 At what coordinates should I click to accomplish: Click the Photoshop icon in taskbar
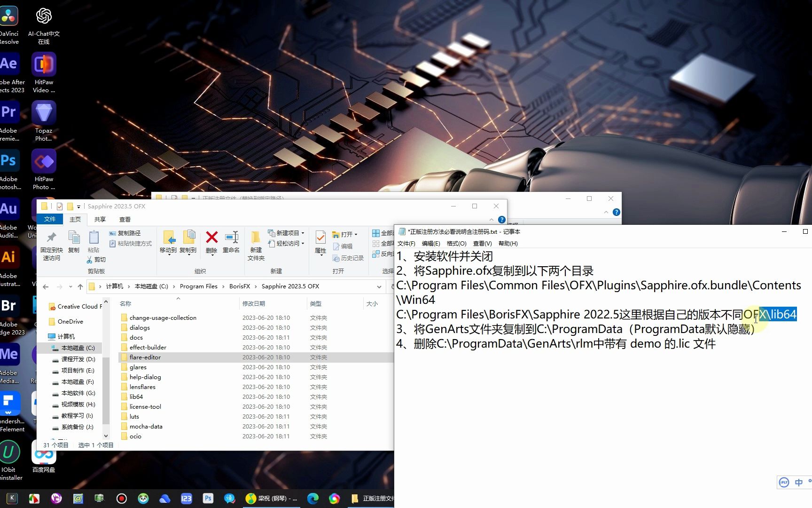click(208, 498)
